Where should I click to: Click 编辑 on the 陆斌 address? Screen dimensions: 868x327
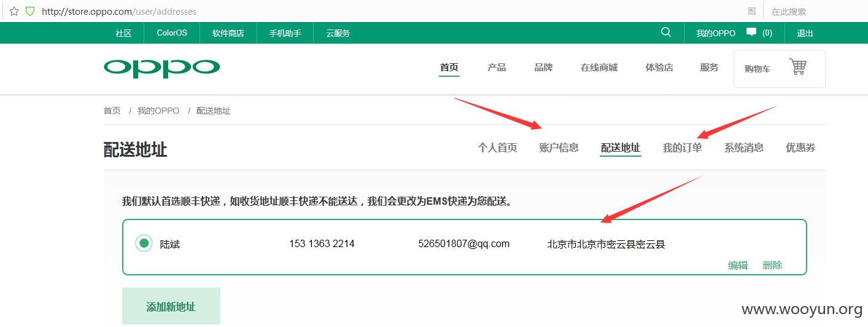[x=738, y=265]
